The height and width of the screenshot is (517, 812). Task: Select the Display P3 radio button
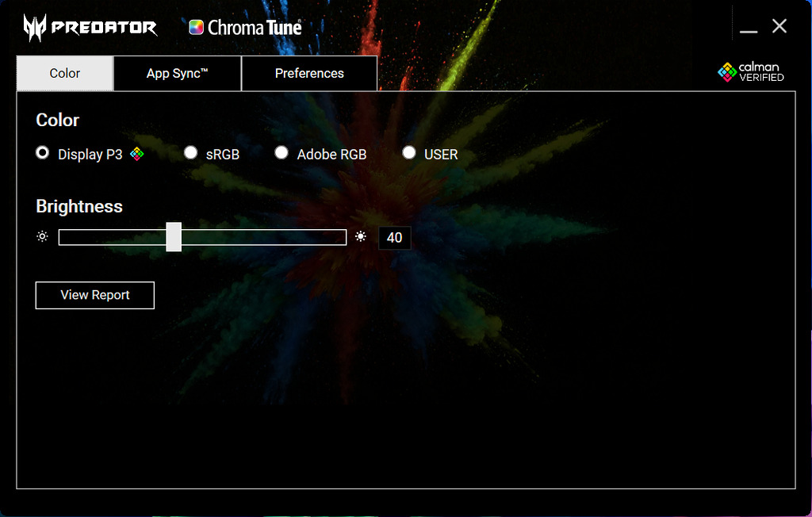[43, 153]
